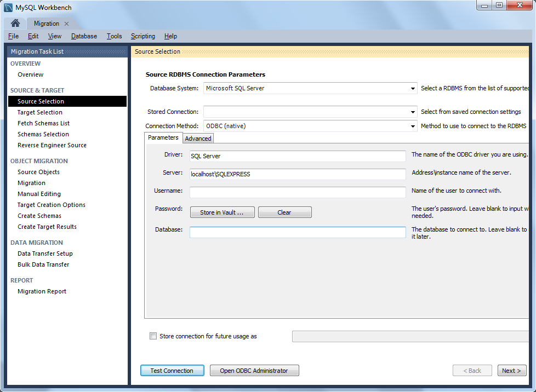
Task: Go to the Home screen tab icon
Action: pyautogui.click(x=15, y=23)
